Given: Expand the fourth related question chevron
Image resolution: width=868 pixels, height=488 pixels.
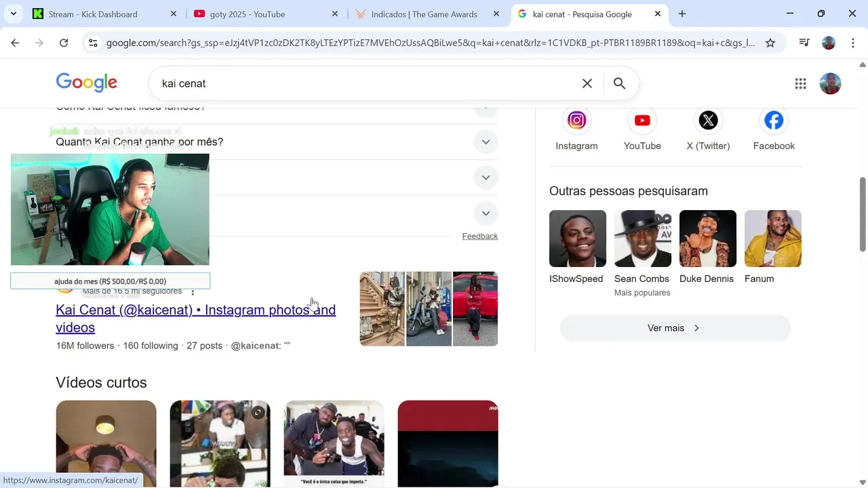Looking at the screenshot, I should pyautogui.click(x=486, y=213).
